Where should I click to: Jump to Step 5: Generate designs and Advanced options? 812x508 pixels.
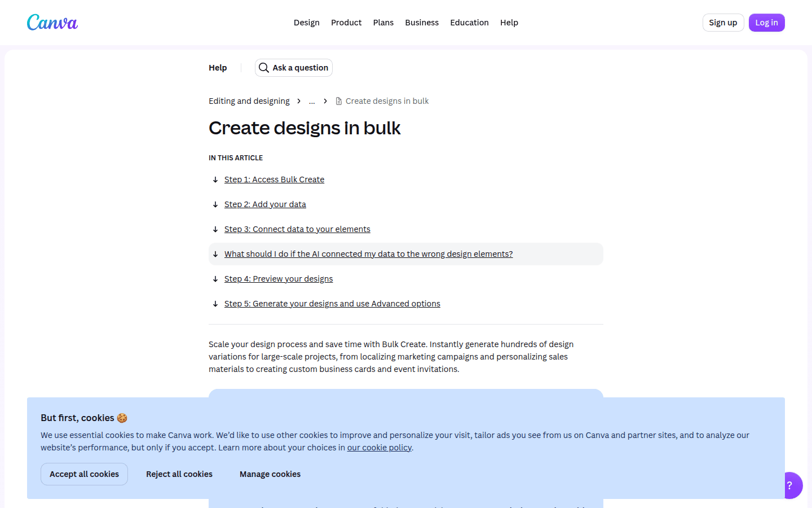(332, 304)
